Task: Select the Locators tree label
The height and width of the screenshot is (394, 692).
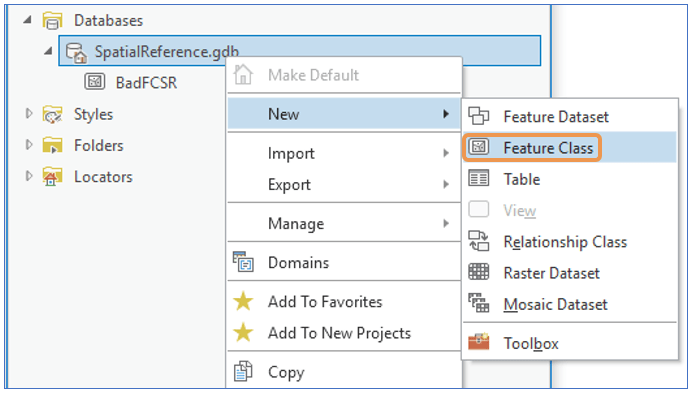Action: [x=103, y=176]
